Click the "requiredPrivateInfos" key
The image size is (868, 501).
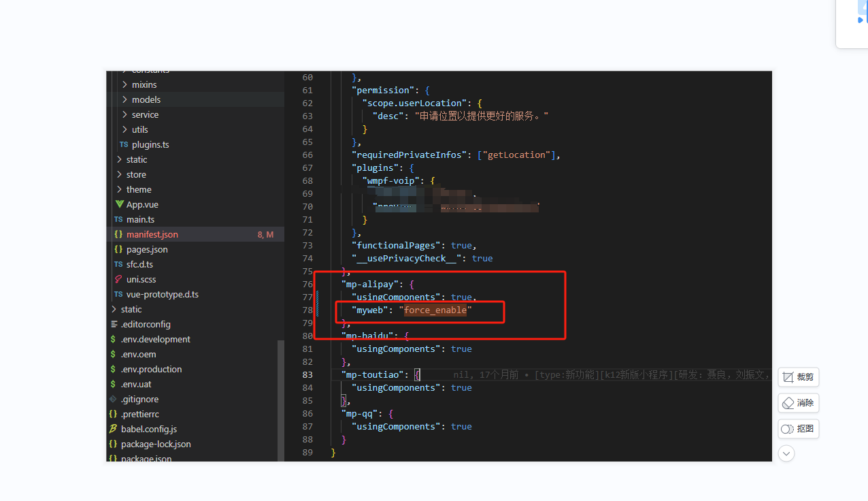tap(411, 155)
